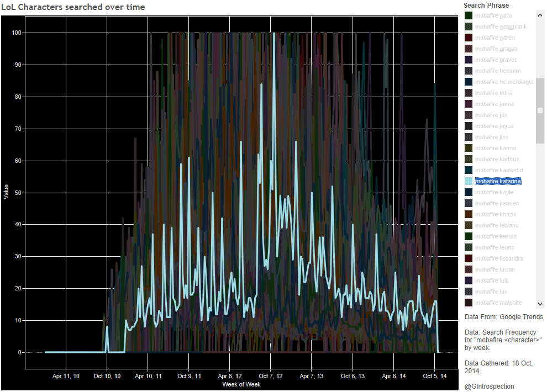Click the Oct 7, 12 axis label
This screenshot has height=392, width=547.
tap(271, 376)
